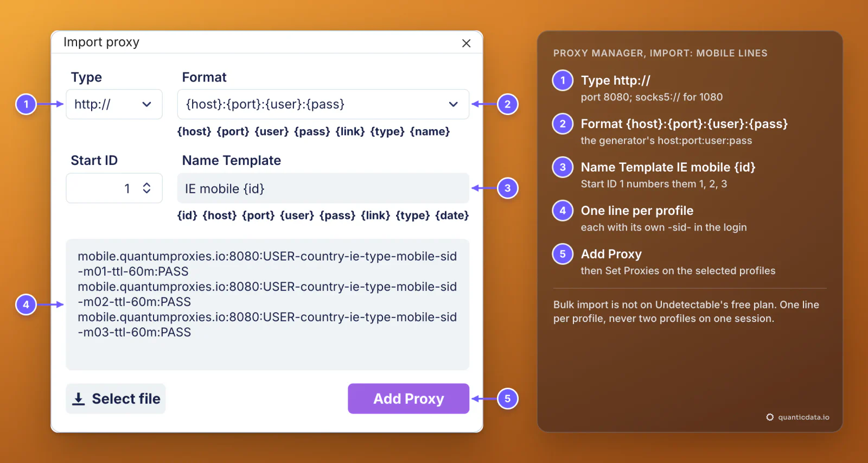Viewport: 868px width, 463px height.
Task: Click the quanticdata.io text
Action: tap(803, 417)
